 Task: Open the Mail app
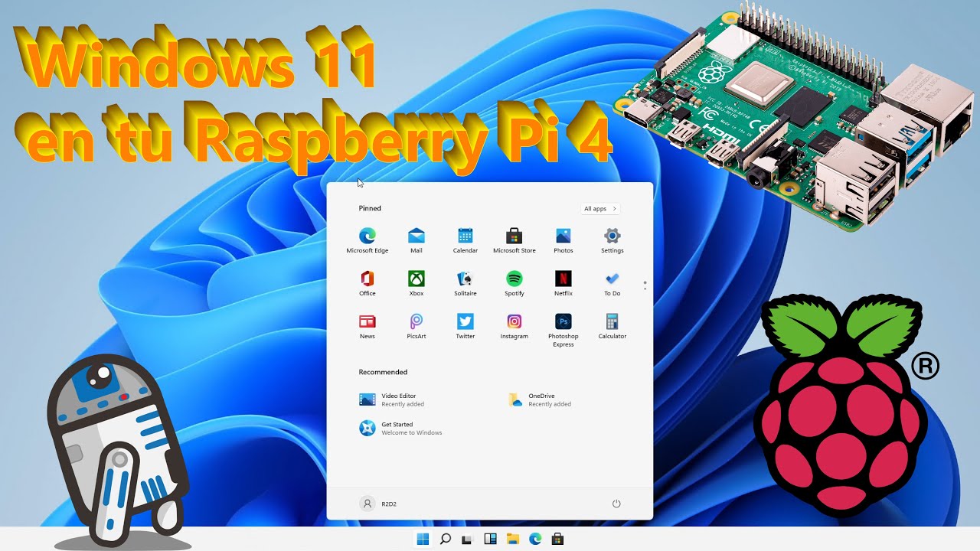click(416, 240)
